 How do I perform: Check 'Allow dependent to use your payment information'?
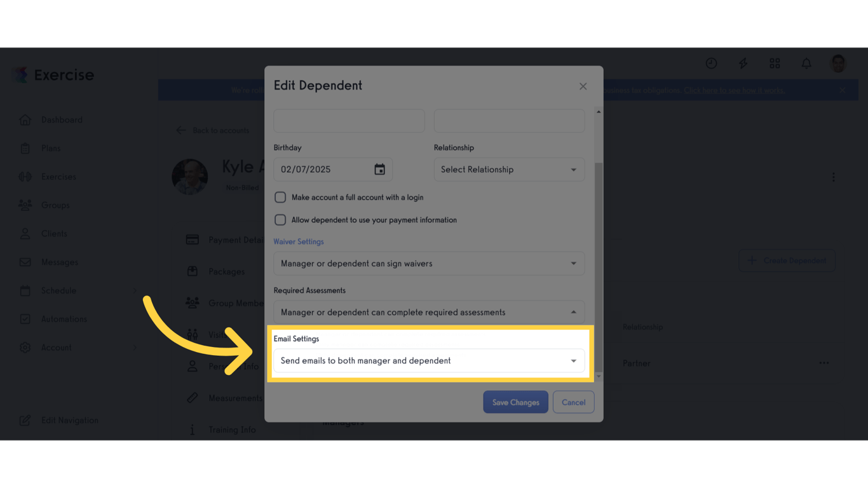[x=280, y=220]
